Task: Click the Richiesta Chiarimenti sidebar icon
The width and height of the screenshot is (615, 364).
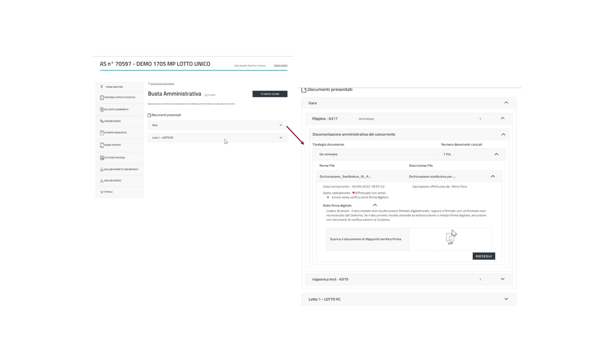Action: pyautogui.click(x=102, y=109)
